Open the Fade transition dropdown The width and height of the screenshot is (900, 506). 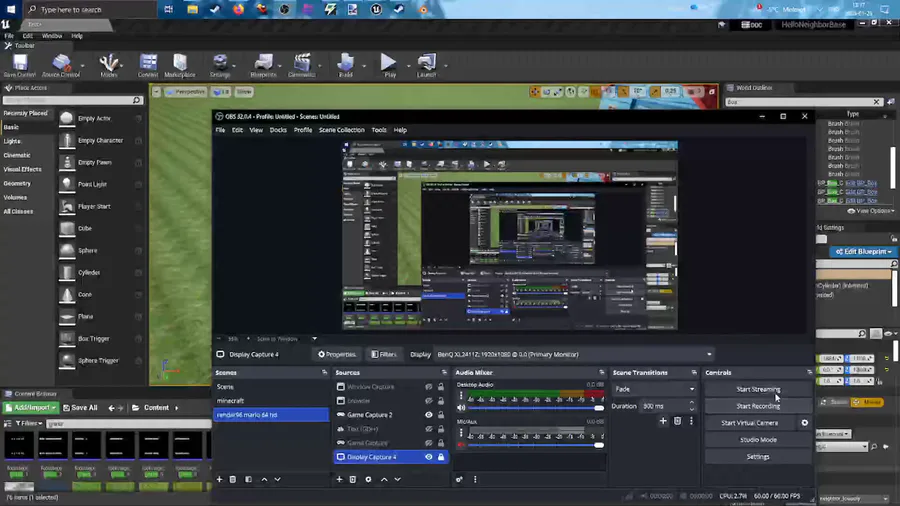[x=654, y=389]
